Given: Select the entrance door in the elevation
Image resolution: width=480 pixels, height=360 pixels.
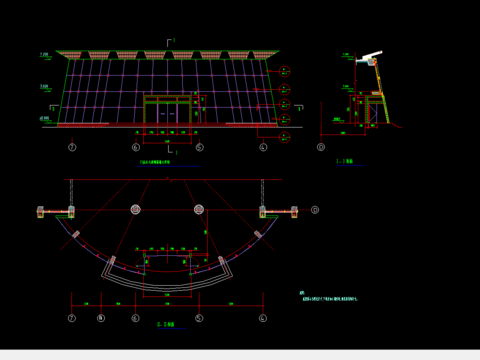Looking at the screenshot, I should point(167,110).
